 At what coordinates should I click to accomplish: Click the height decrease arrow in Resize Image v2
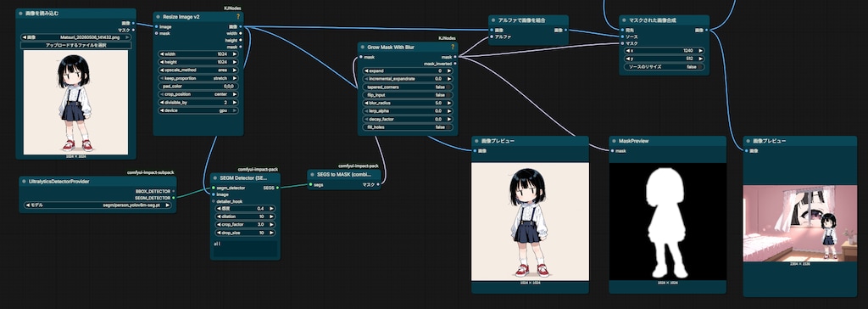(162, 62)
